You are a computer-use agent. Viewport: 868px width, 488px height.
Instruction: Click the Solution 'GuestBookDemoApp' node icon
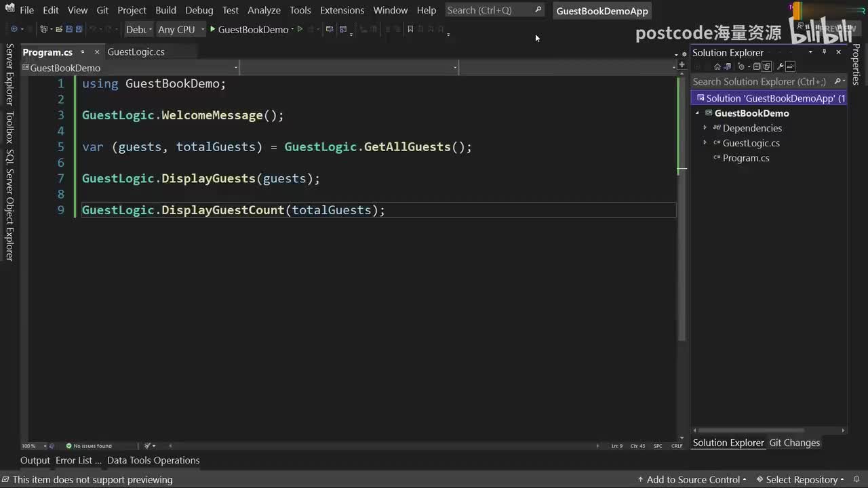coord(700,98)
